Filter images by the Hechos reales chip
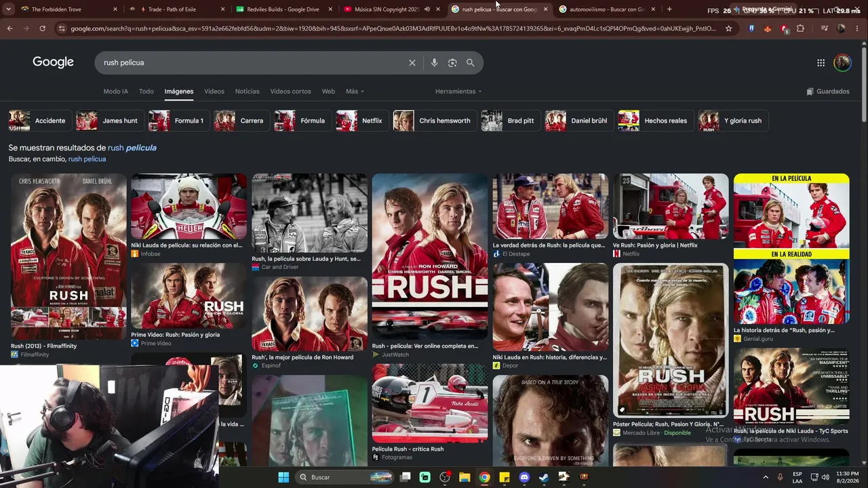 [x=654, y=121]
